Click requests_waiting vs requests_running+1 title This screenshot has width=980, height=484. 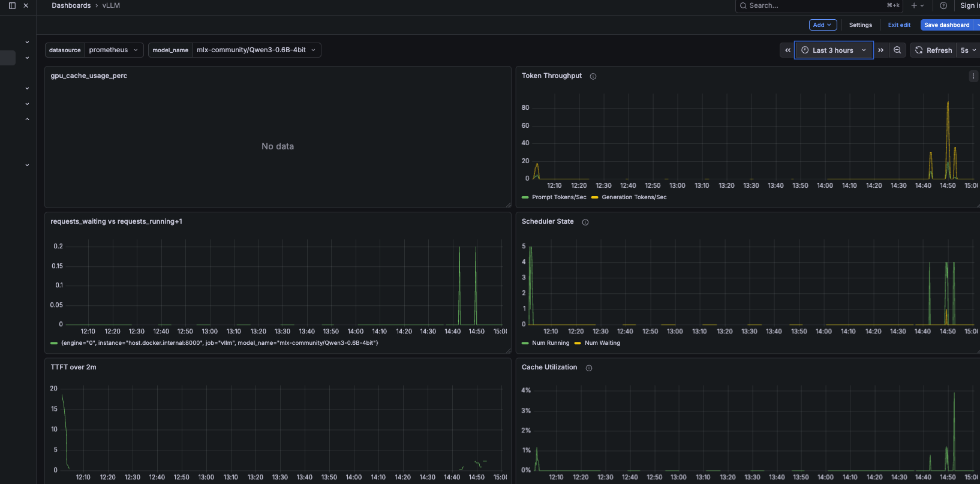(x=116, y=221)
